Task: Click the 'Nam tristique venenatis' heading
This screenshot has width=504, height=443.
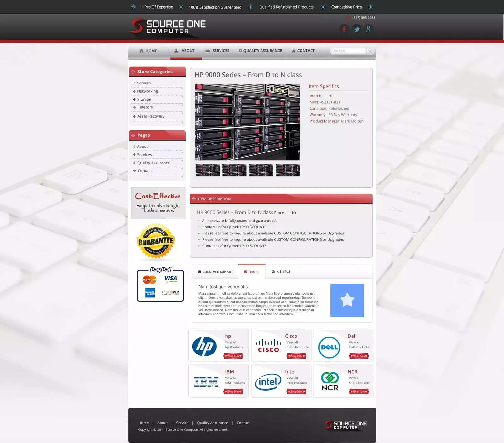Action: tap(223, 287)
